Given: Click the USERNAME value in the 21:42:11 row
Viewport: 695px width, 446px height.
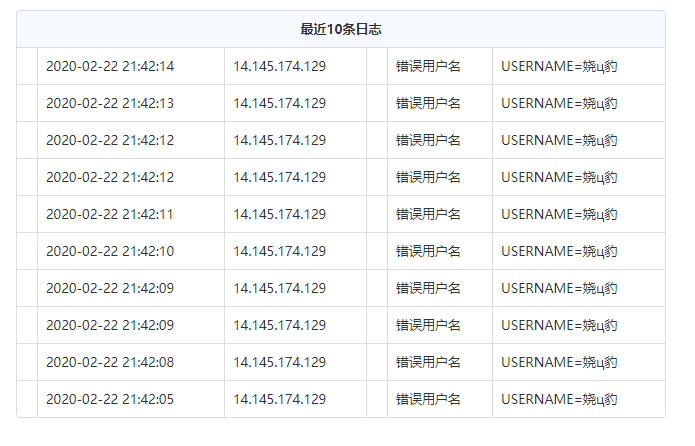Looking at the screenshot, I should pos(559,214).
